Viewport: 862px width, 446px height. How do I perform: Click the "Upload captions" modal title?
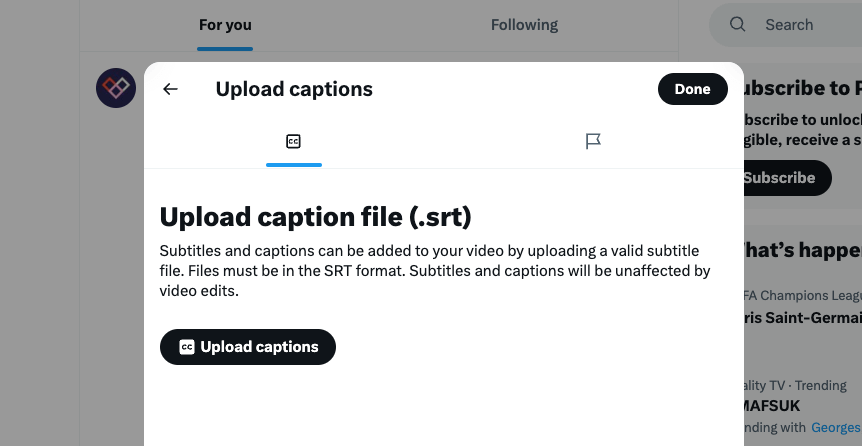click(294, 89)
